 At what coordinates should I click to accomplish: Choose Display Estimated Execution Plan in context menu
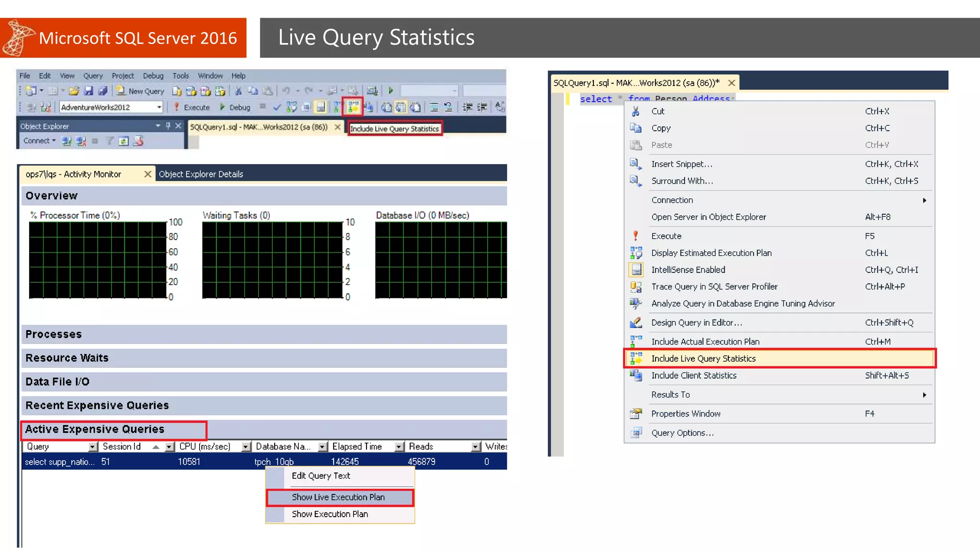pyautogui.click(x=780, y=253)
